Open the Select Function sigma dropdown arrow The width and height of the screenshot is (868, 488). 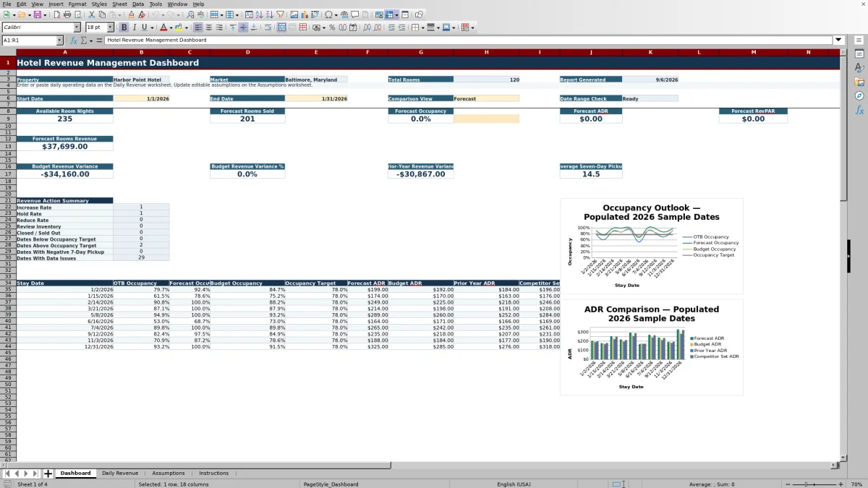90,40
